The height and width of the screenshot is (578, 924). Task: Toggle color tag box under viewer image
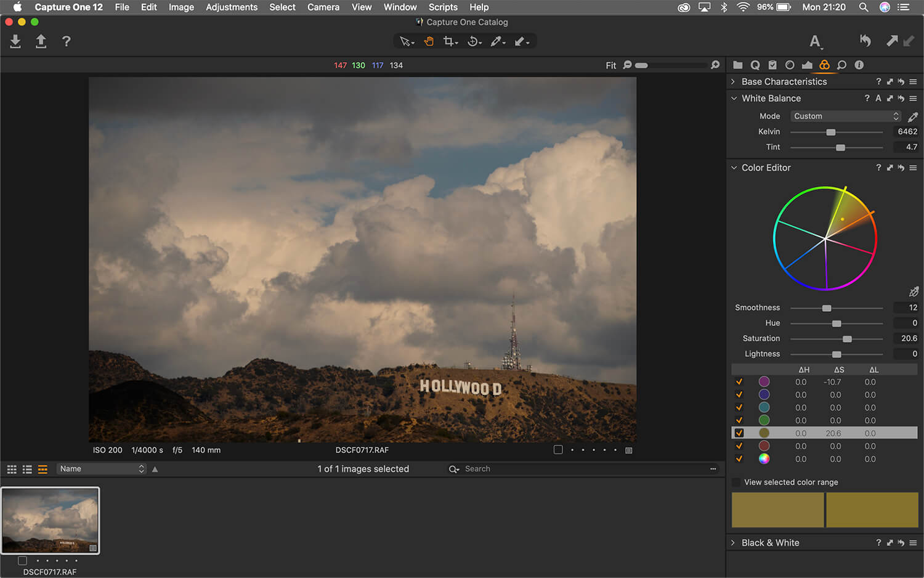(x=558, y=450)
